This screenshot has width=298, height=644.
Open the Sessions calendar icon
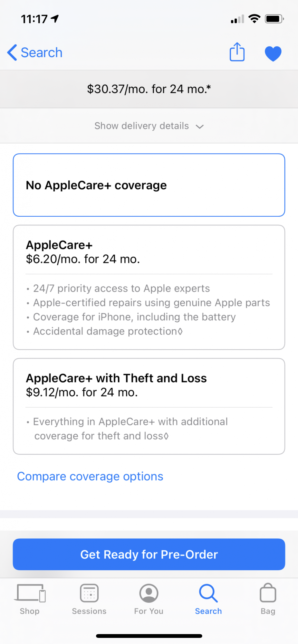tap(89, 593)
